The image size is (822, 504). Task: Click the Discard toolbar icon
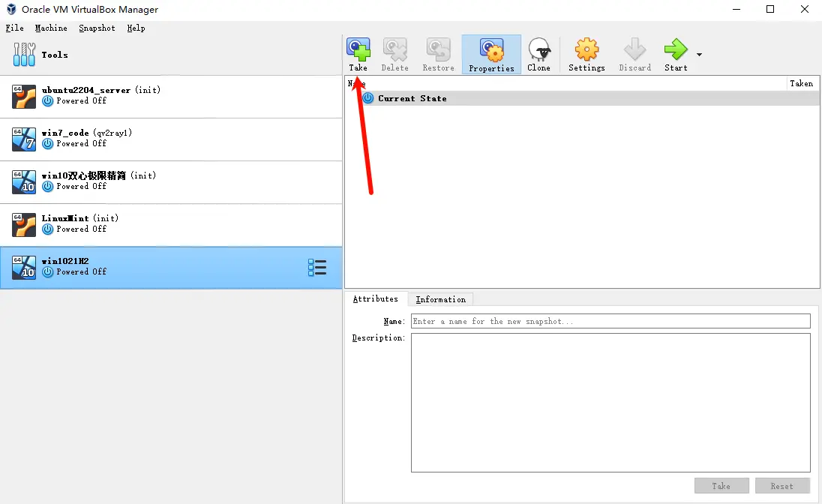pos(634,49)
